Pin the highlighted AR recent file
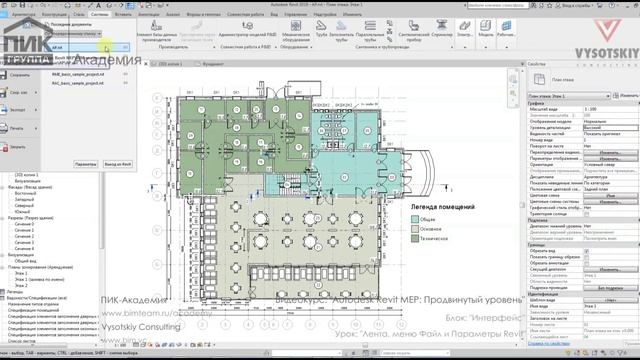Viewport: 640px width, 360px height. coord(125,48)
